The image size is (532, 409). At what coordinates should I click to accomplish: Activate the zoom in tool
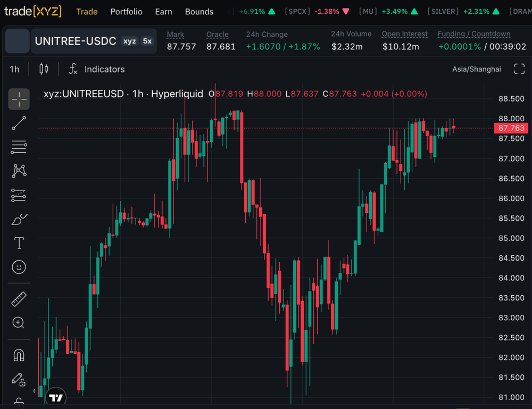click(19, 323)
